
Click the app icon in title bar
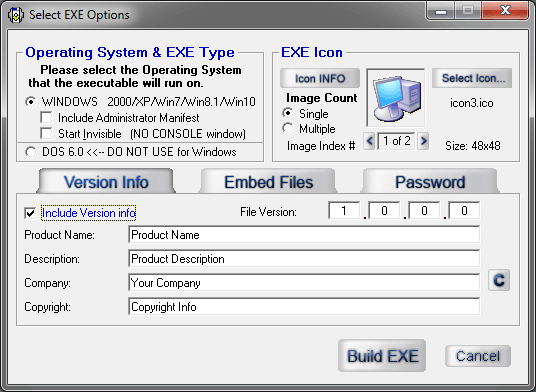pos(15,15)
